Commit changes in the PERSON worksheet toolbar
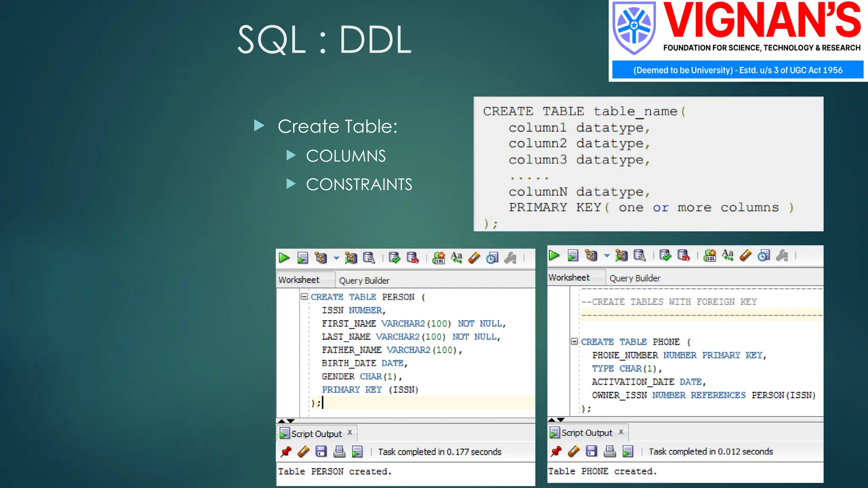 pos(395,258)
